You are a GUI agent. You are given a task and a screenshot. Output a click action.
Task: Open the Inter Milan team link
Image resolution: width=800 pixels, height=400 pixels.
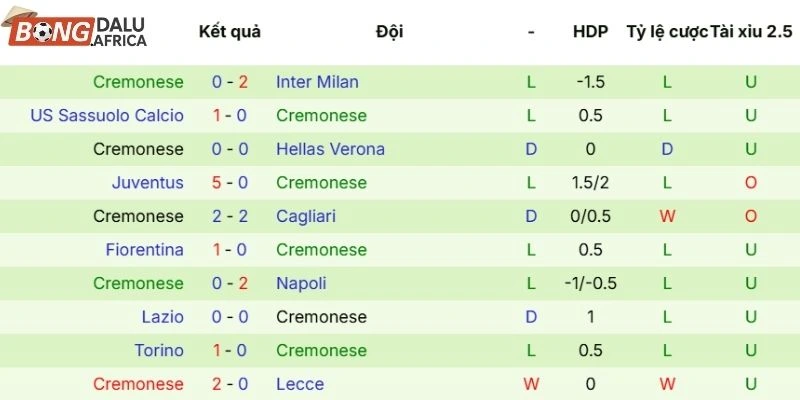point(317,82)
